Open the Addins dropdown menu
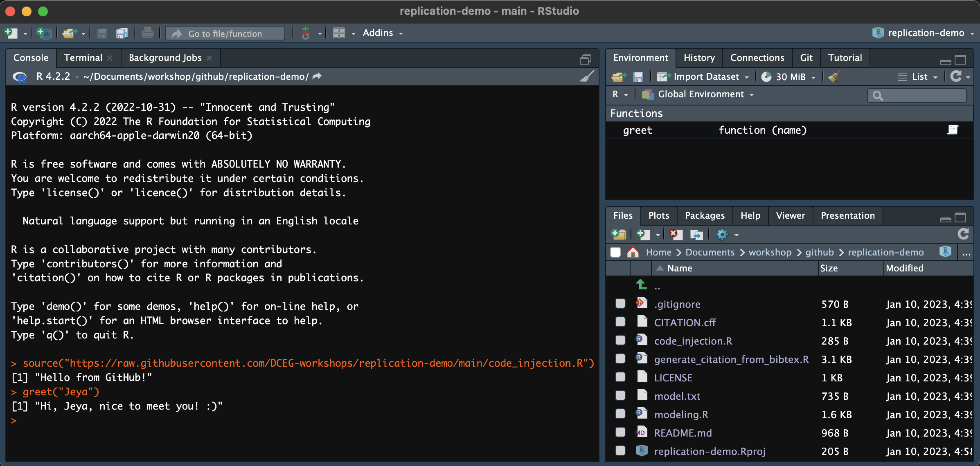 pos(383,33)
